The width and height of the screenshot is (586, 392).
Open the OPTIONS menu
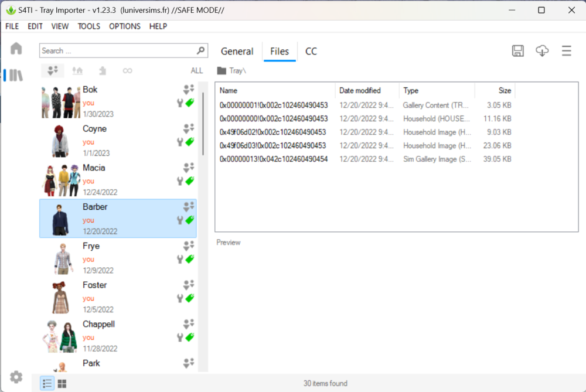pyautogui.click(x=125, y=26)
